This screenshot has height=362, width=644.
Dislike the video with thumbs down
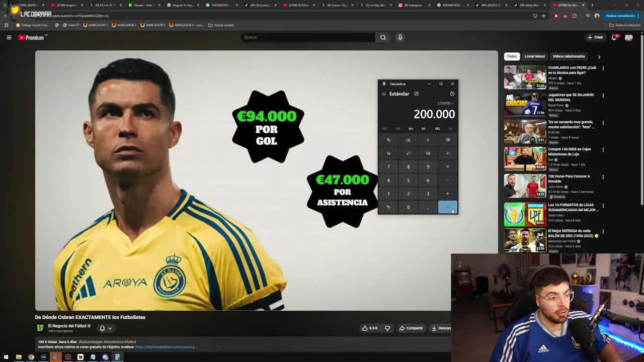[387, 328]
